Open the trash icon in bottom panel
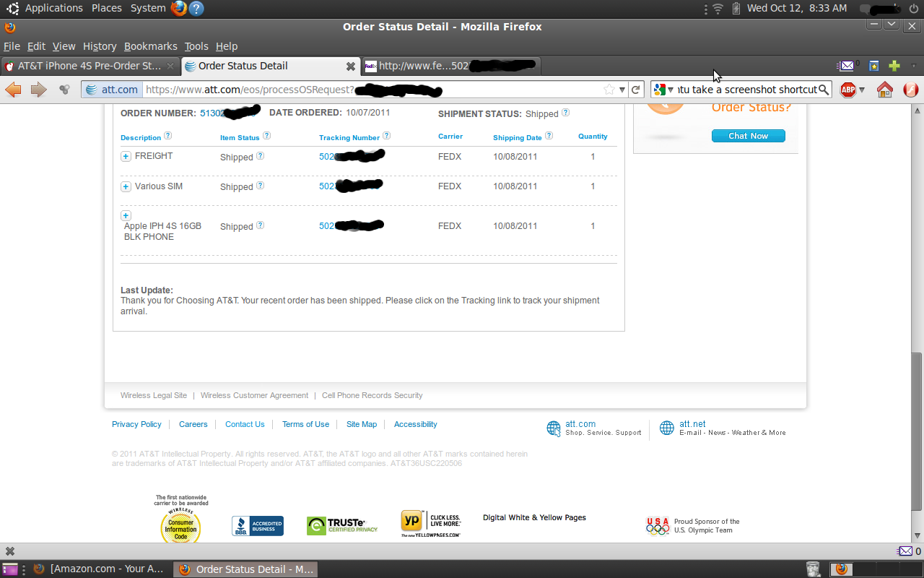The image size is (924, 578). [x=813, y=569]
